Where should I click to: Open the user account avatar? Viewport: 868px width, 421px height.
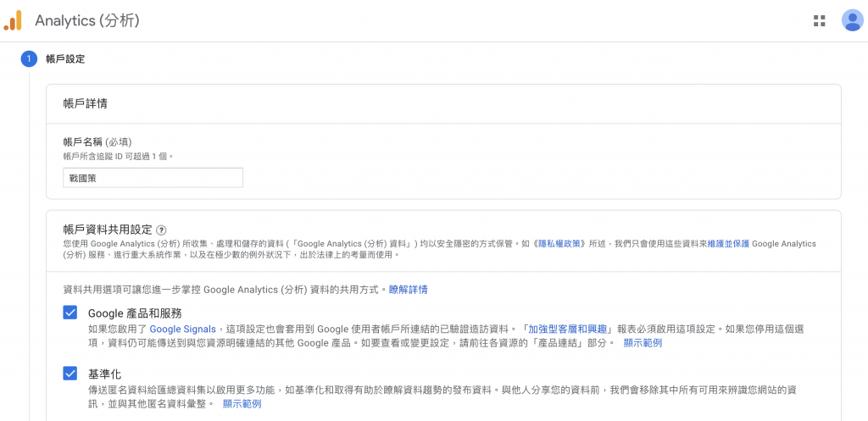point(853,20)
